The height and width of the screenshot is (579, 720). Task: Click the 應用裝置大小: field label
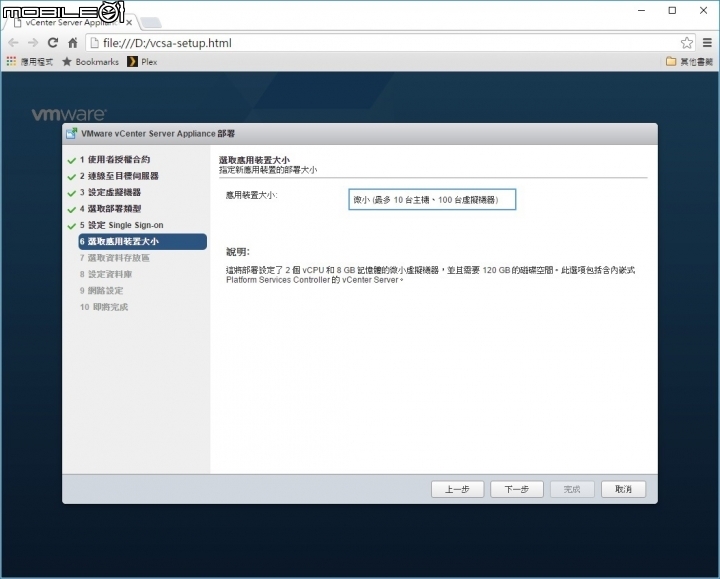(x=252, y=195)
